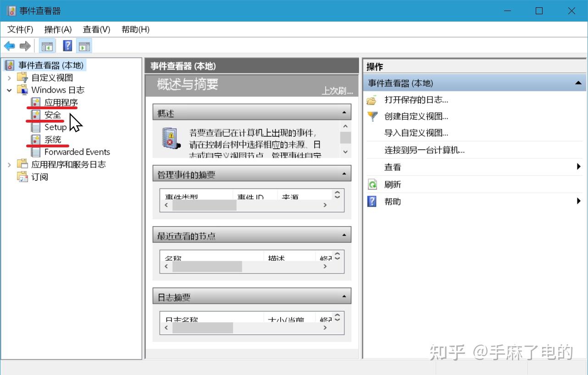This screenshot has width=588, height=375.
Task: Collapse the 最近查看的节点 section
Action: (344, 235)
